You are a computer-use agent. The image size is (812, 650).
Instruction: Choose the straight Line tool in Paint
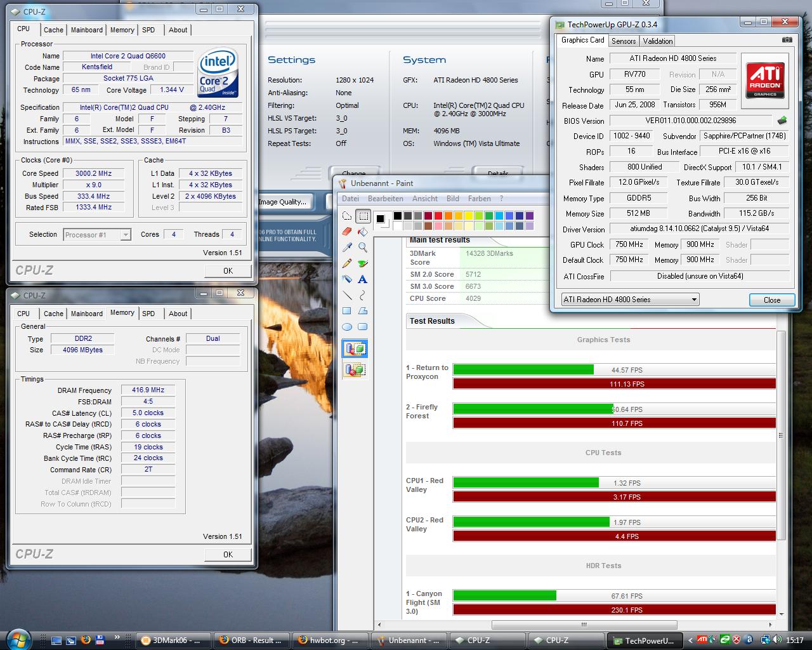[x=347, y=295]
